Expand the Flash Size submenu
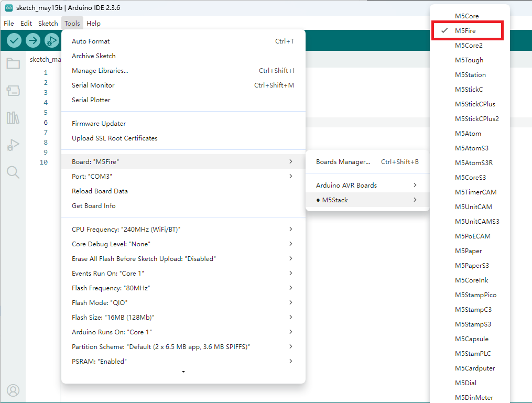Image resolution: width=532 pixels, height=403 pixels. tap(183, 318)
